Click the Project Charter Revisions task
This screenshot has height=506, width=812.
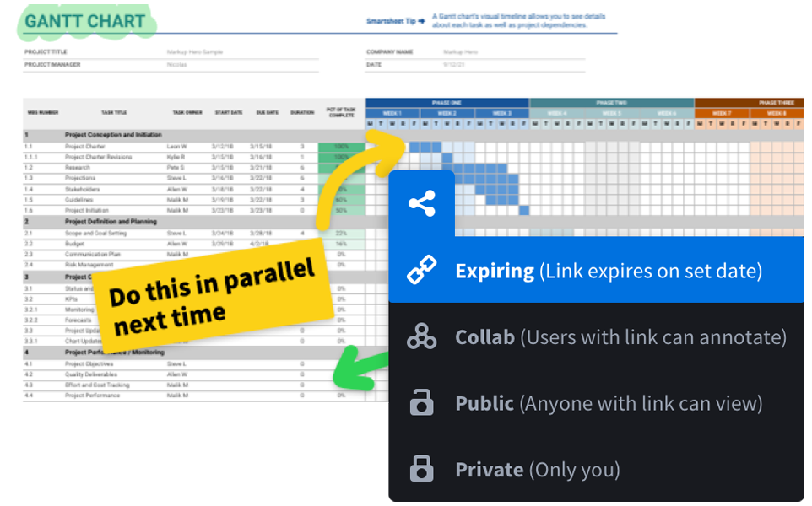point(99,157)
